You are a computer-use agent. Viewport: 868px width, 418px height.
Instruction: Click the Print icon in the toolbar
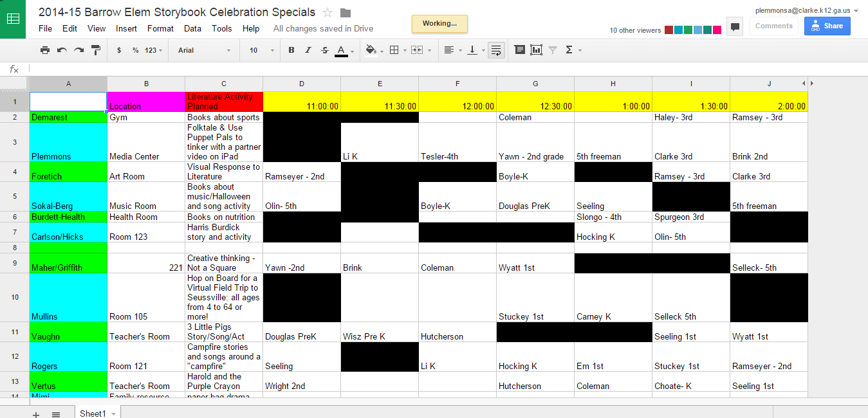click(44, 50)
